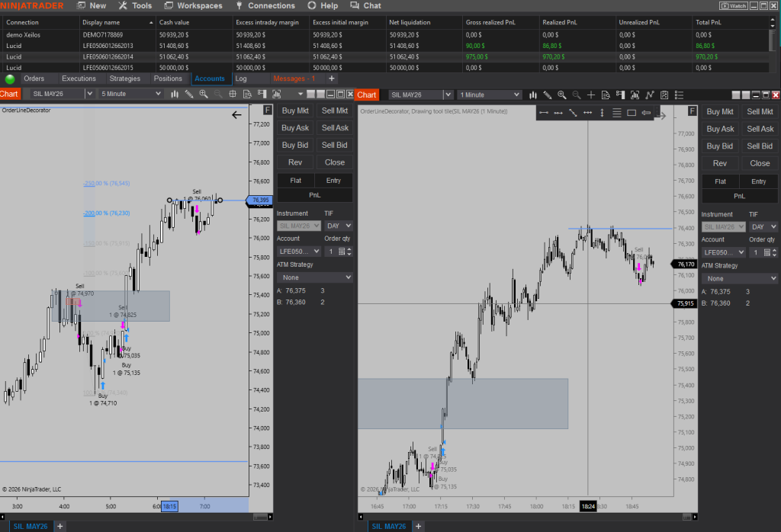Open TIF DAY dropdown in left panel

coord(338,226)
